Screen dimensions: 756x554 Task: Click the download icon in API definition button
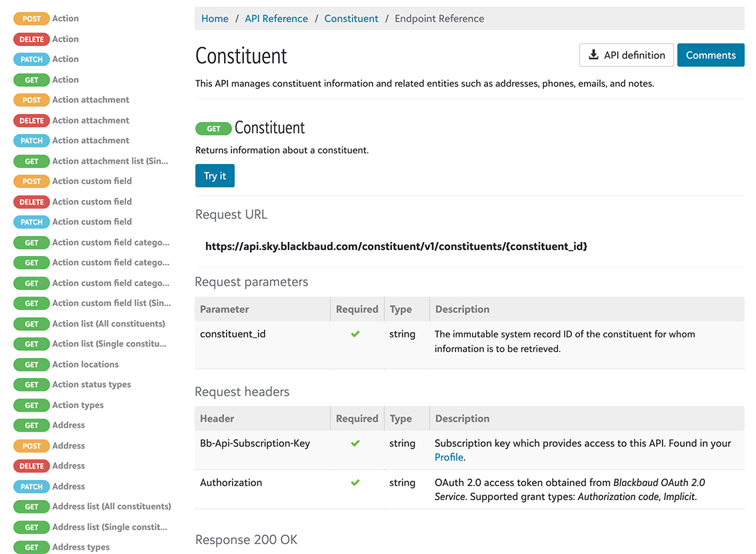pos(593,55)
